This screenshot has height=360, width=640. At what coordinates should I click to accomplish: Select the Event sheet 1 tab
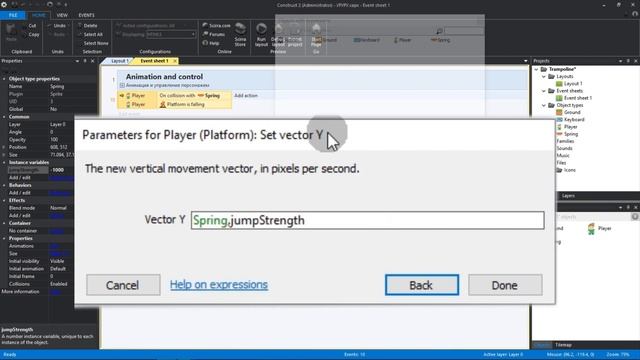(154, 61)
